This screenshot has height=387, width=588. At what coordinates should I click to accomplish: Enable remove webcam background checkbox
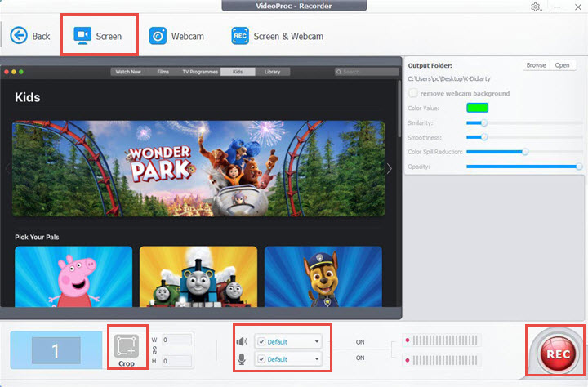(x=413, y=93)
